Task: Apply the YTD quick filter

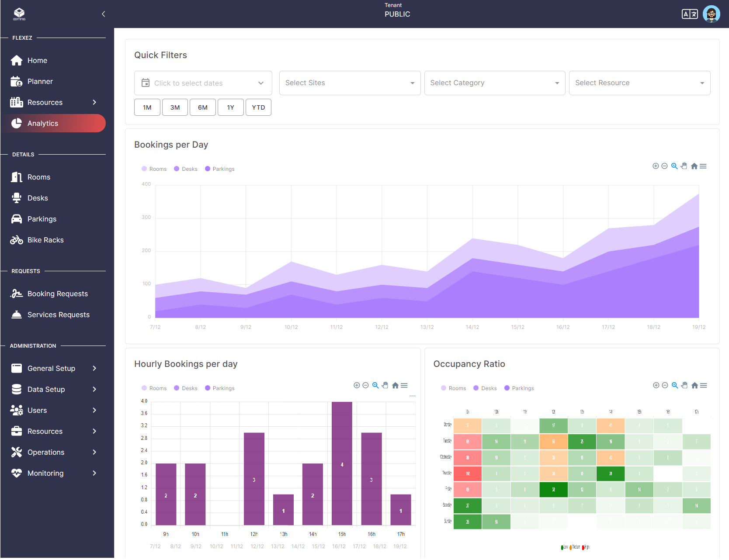Action: coord(258,107)
